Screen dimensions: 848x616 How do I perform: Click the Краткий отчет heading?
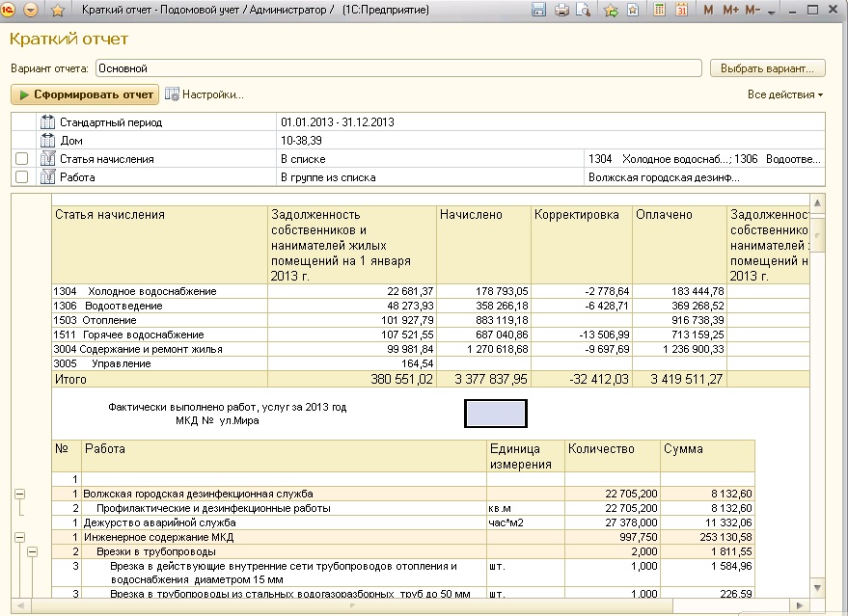[68, 39]
